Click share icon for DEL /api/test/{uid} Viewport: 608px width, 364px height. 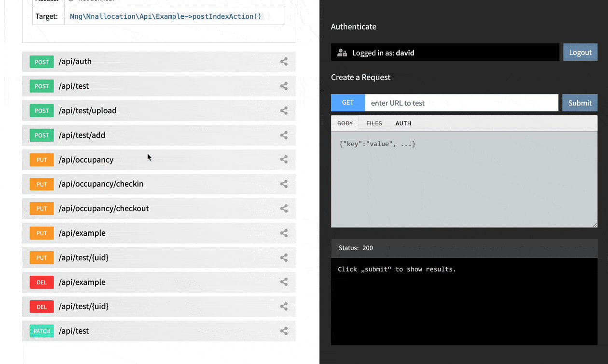pyautogui.click(x=284, y=307)
